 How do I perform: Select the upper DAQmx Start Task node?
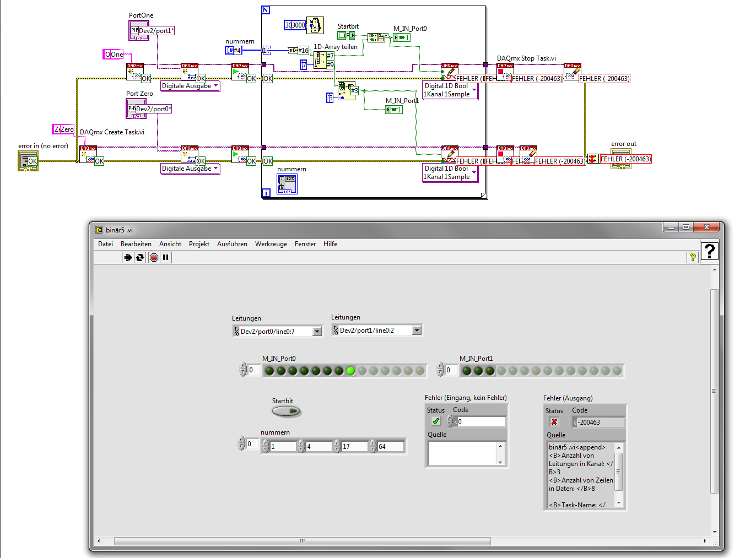pos(240,72)
